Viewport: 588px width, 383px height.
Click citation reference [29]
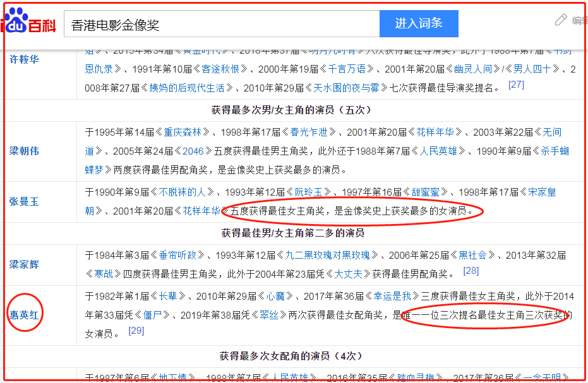pos(136,331)
